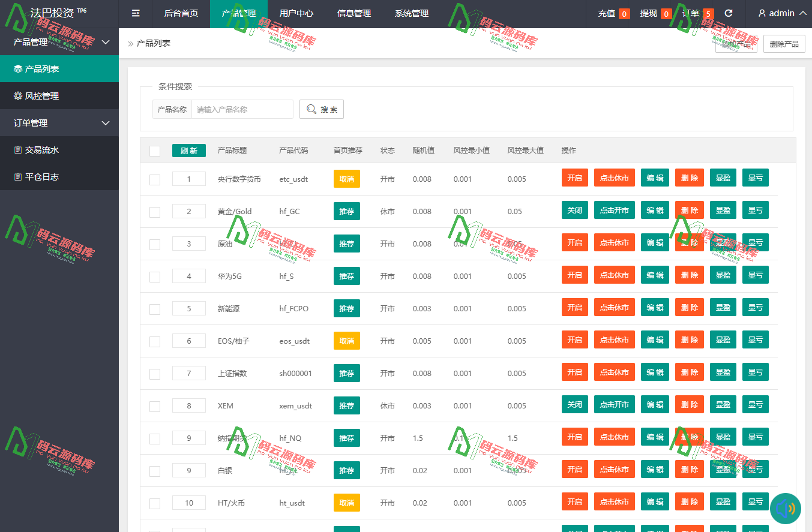
Task: Click 删除产品 in the top right
Action: (784, 43)
